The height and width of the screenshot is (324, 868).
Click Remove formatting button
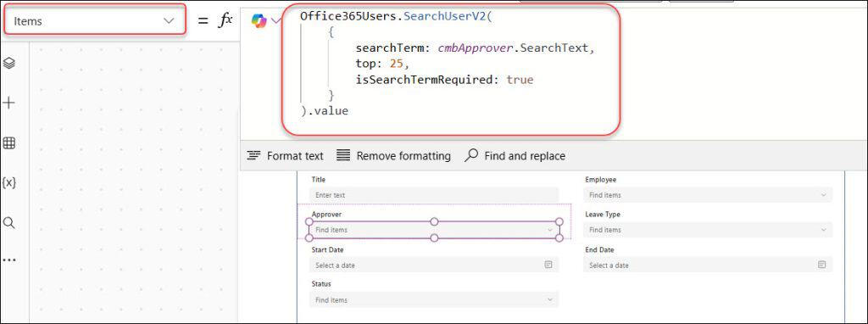pyautogui.click(x=393, y=156)
